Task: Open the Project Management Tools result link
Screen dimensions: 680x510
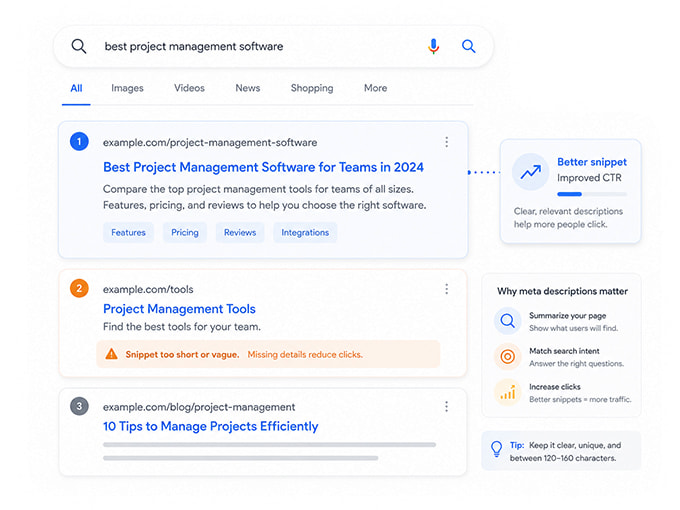Action: (x=179, y=309)
